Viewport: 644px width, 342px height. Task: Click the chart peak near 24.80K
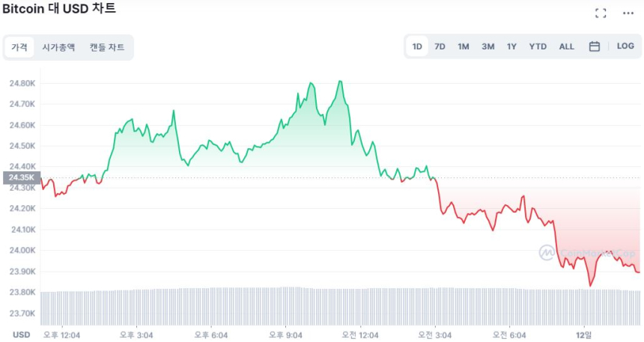341,82
